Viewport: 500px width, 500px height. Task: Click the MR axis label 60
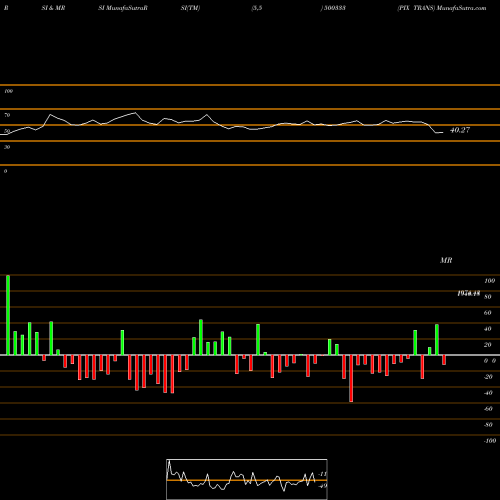click(488, 313)
